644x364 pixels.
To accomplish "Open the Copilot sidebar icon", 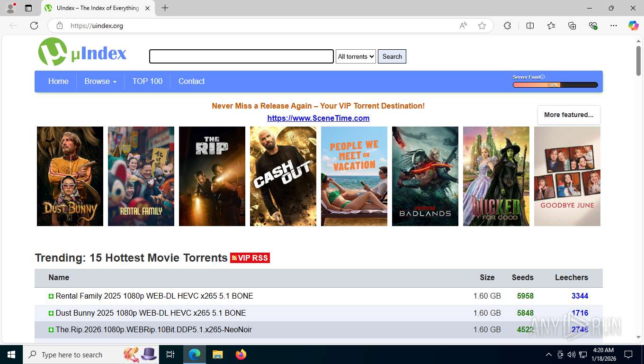I will click(x=634, y=26).
